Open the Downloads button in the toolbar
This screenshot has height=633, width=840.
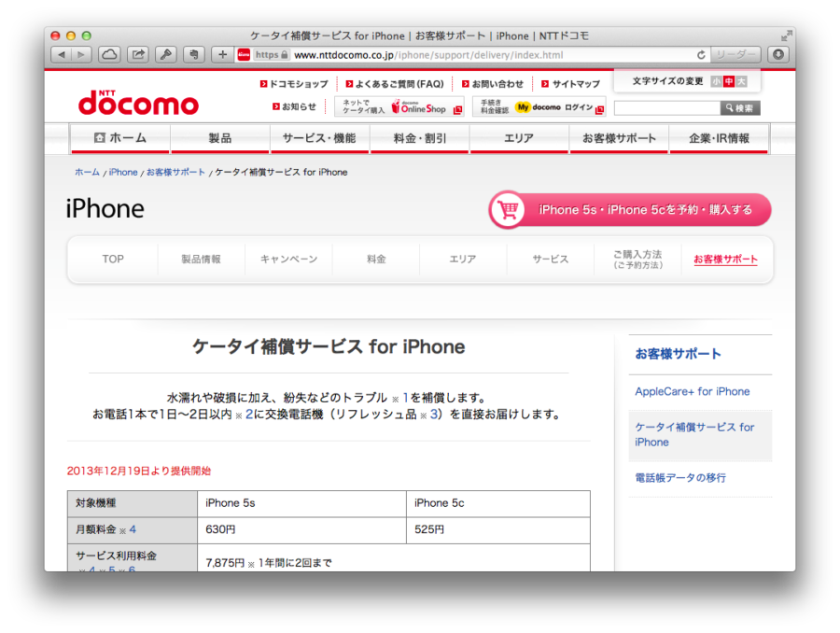pyautogui.click(x=778, y=55)
